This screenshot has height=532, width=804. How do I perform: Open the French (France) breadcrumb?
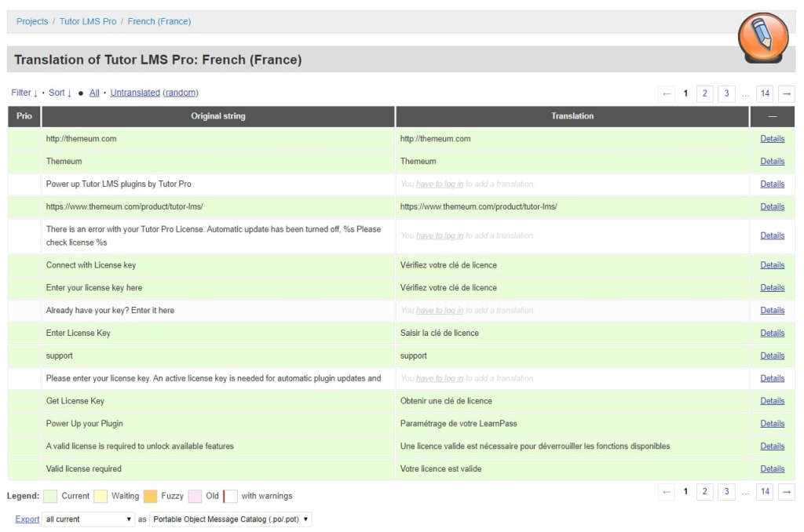click(x=159, y=21)
